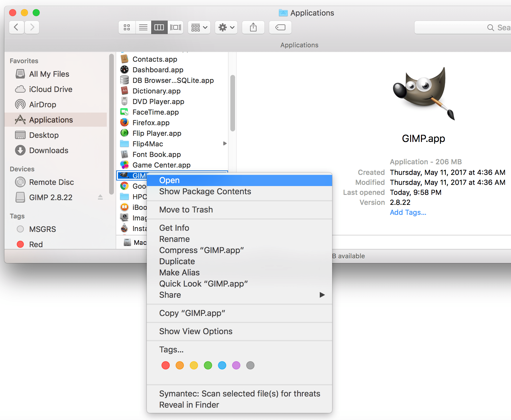The height and width of the screenshot is (420, 511).
Task: Click the Add Tags link
Action: tap(408, 212)
